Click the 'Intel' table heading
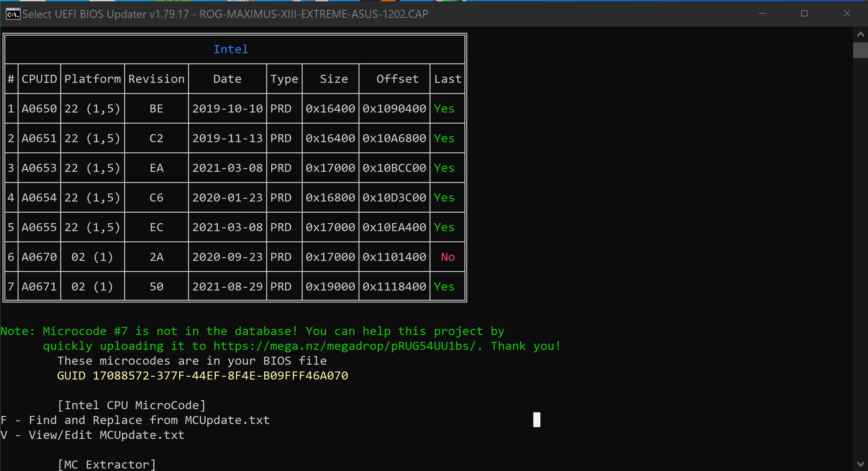The image size is (868, 471). pyautogui.click(x=231, y=49)
